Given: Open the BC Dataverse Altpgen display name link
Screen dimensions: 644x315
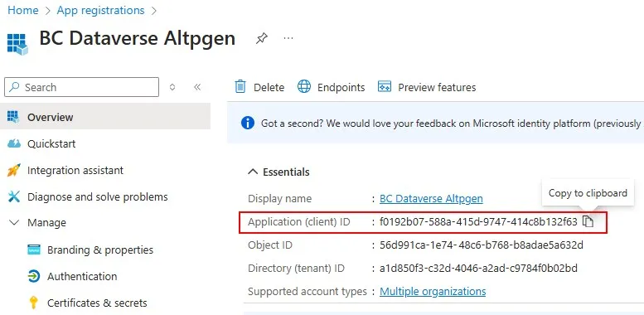Looking at the screenshot, I should pos(431,199).
